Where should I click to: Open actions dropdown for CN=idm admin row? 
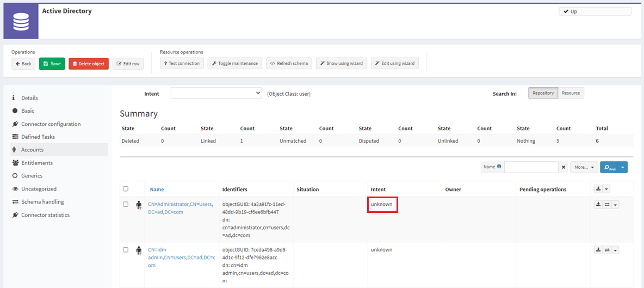coord(615,250)
